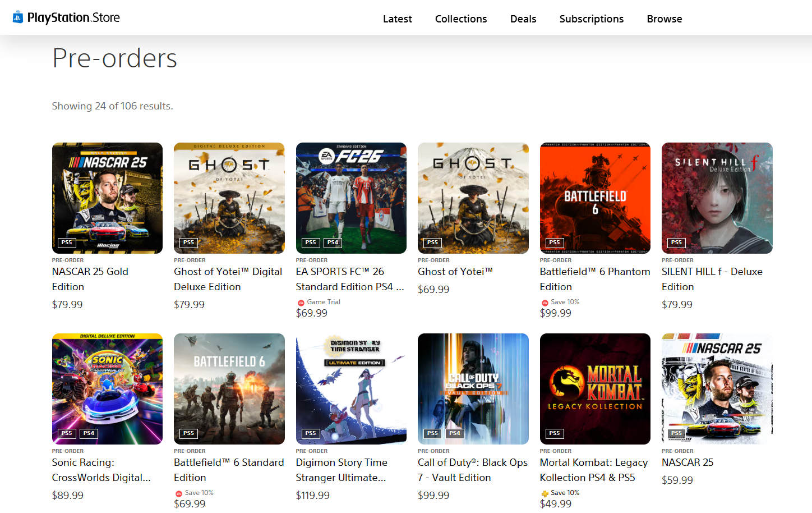Screen dimensions: 812x513
Task: Click the Mortal Kombat Legacy Kollection cover
Action: (594, 388)
